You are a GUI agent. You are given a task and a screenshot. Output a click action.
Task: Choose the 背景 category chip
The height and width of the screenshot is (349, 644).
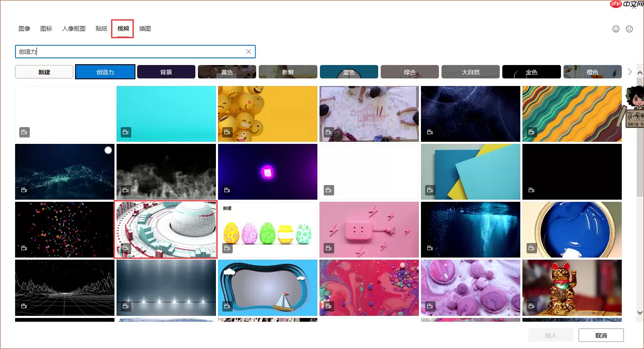tap(166, 72)
